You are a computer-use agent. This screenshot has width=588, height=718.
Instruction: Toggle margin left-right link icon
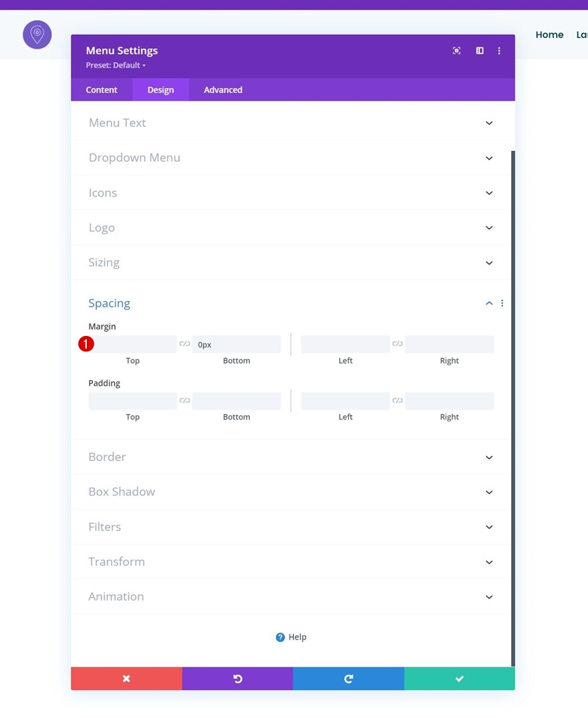[x=398, y=344]
